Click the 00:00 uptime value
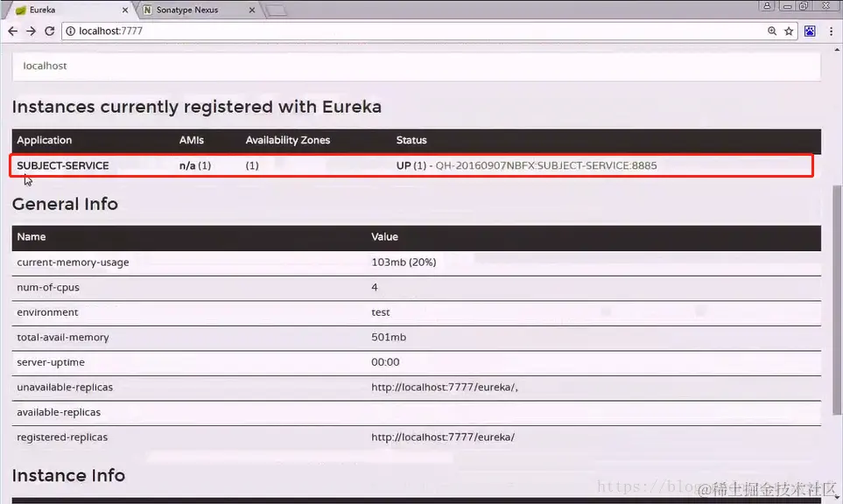The width and height of the screenshot is (843, 504). click(x=385, y=362)
